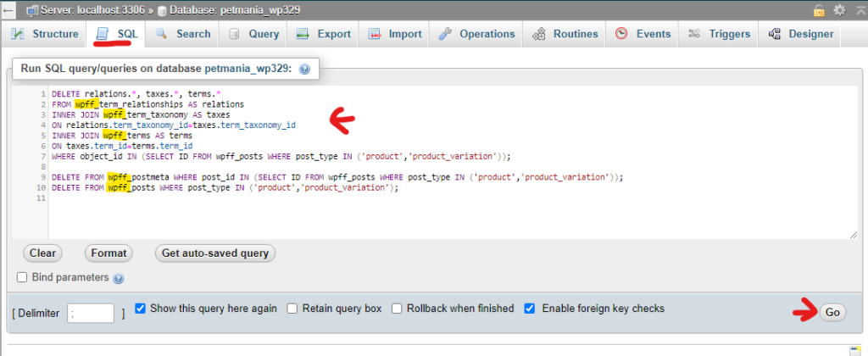Screen dimensions: 868x356
Task: Click the Go button
Action: click(x=832, y=312)
